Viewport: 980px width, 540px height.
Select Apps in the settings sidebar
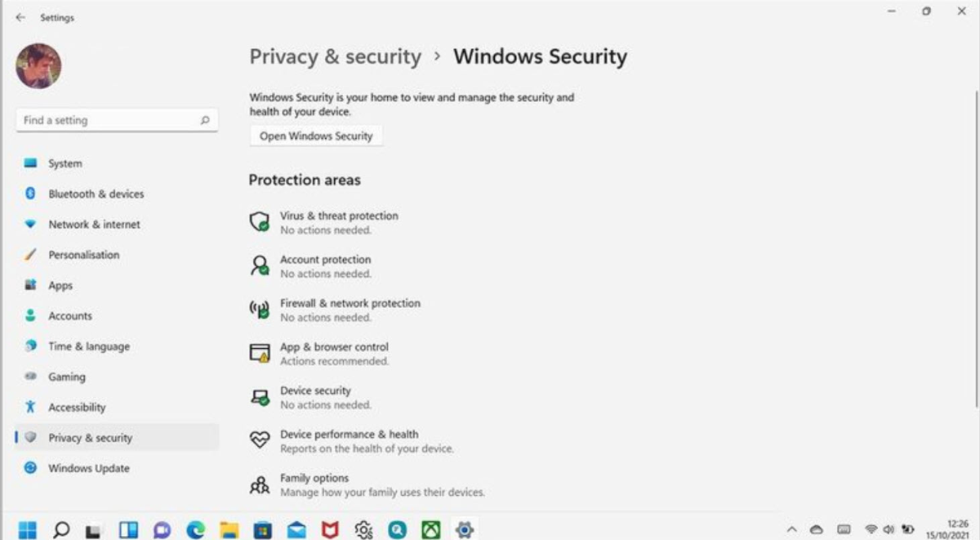click(x=60, y=285)
